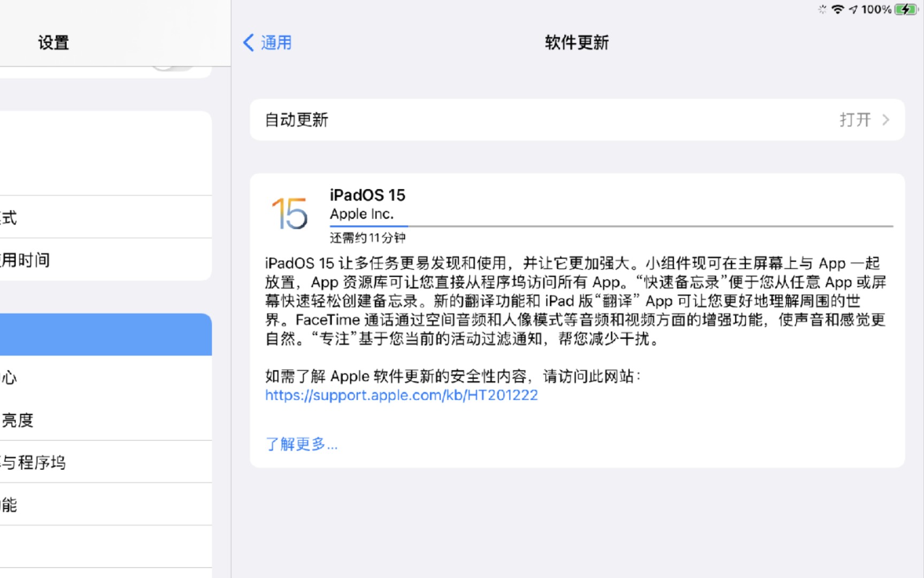Screen dimensions: 924x578
Task: Open sidebar item ending in 亮度
Action: [106, 420]
